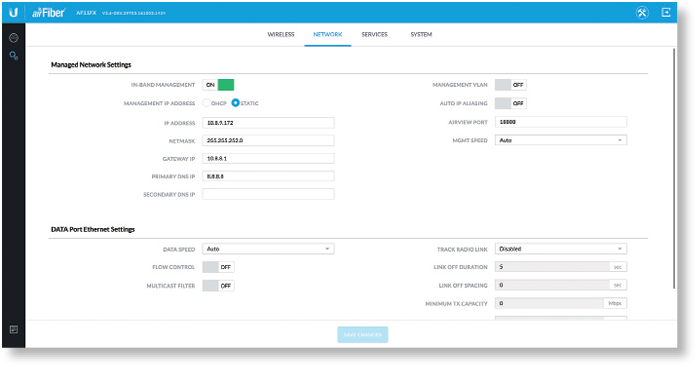
Task: Open the MGMT Speed dropdown
Action: (561, 140)
